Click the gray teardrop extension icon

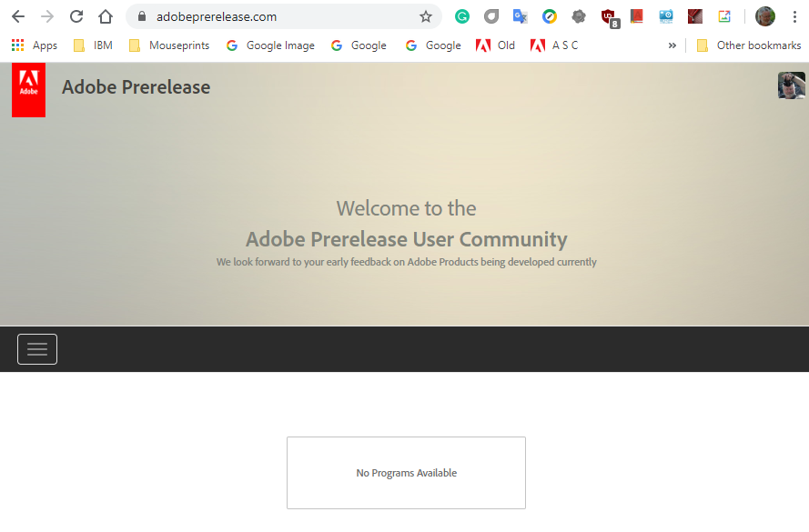tap(491, 16)
